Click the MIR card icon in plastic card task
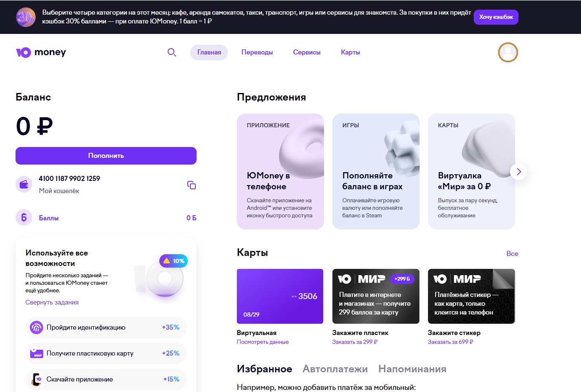 tap(36, 353)
